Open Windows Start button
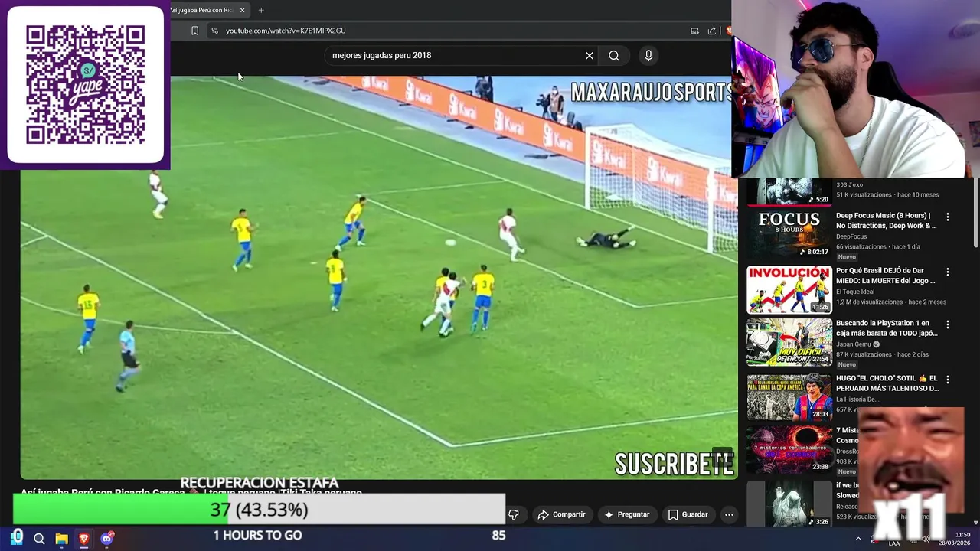Viewport: 980px width, 551px height. pyautogui.click(x=17, y=538)
